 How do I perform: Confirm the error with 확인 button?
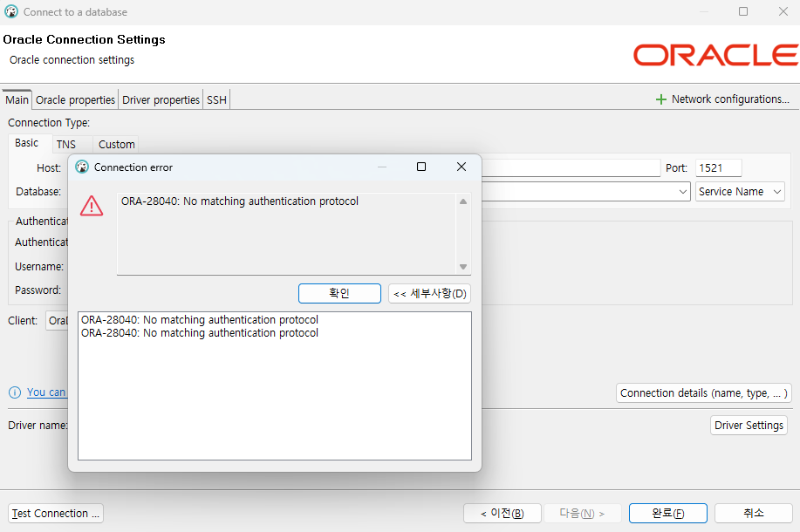click(339, 293)
